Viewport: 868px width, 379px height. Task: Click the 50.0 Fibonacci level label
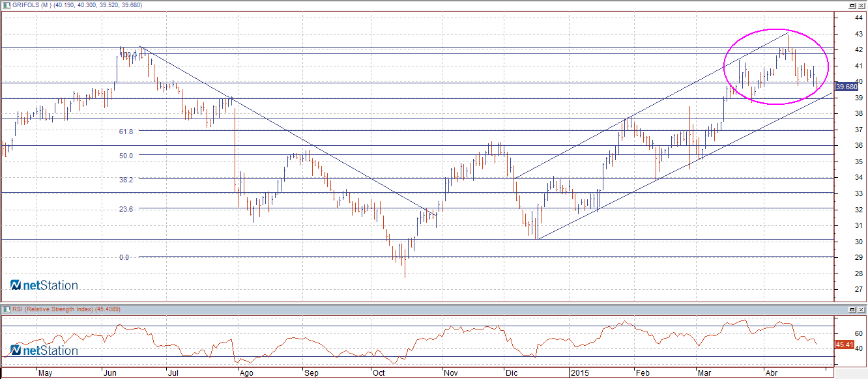coord(126,156)
